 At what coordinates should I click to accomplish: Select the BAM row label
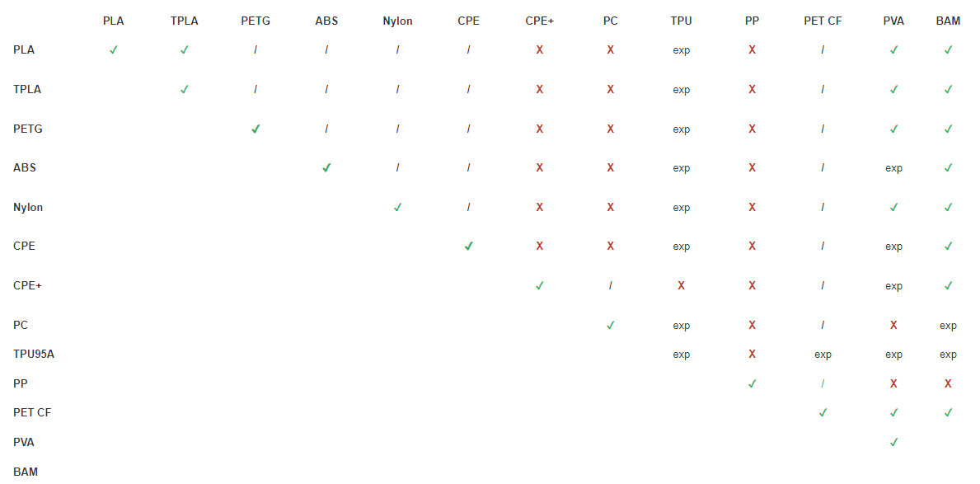[x=26, y=472]
